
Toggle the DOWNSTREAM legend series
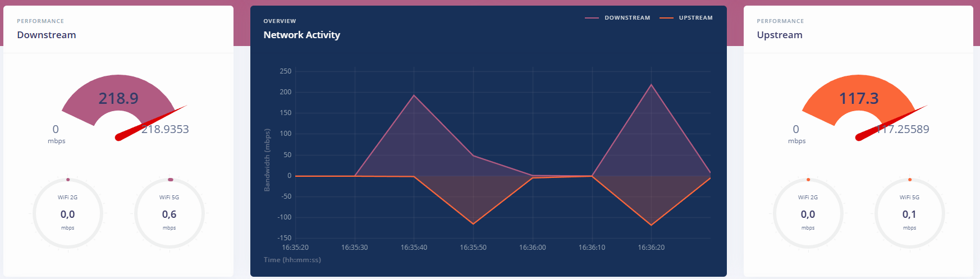tap(617, 18)
